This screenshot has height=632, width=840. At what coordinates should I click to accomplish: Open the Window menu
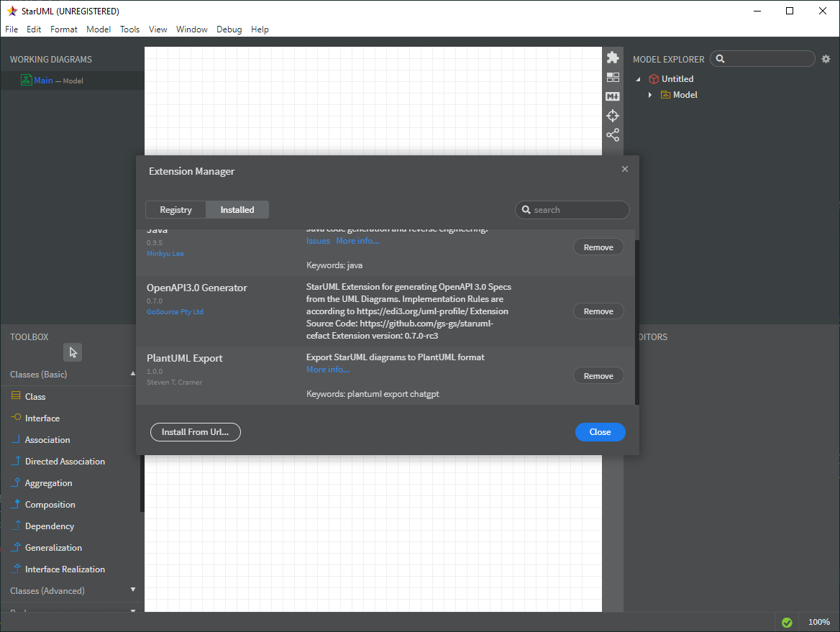coord(192,29)
